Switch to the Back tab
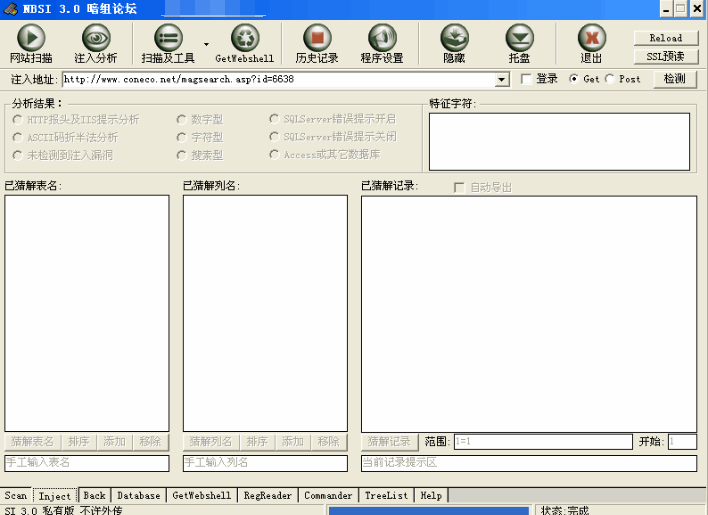Screen dimensions: 708x515 coord(95,496)
